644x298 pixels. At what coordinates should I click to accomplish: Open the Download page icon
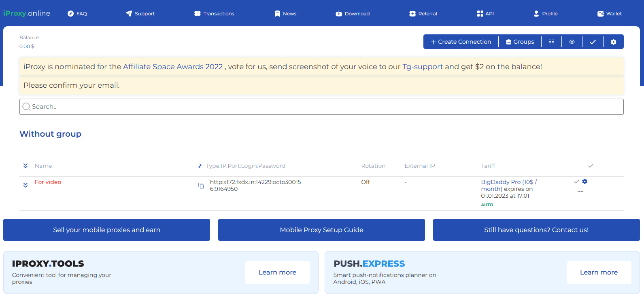coord(339,14)
